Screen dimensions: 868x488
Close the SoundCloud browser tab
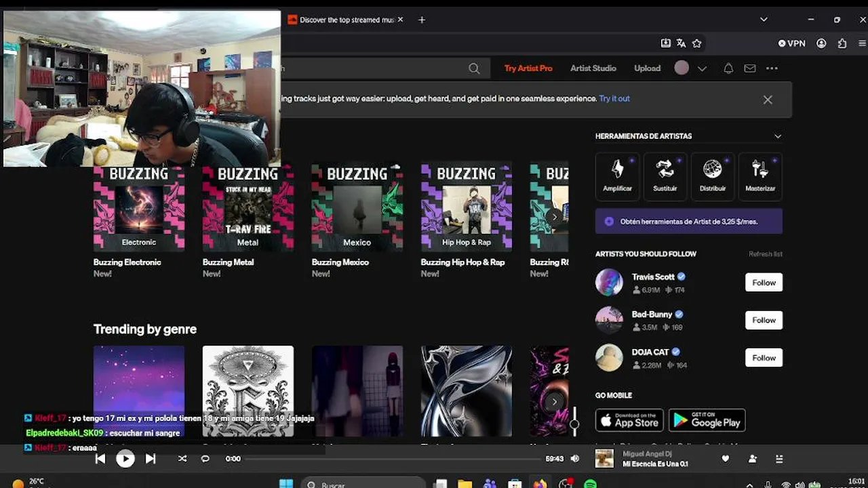[x=400, y=20]
